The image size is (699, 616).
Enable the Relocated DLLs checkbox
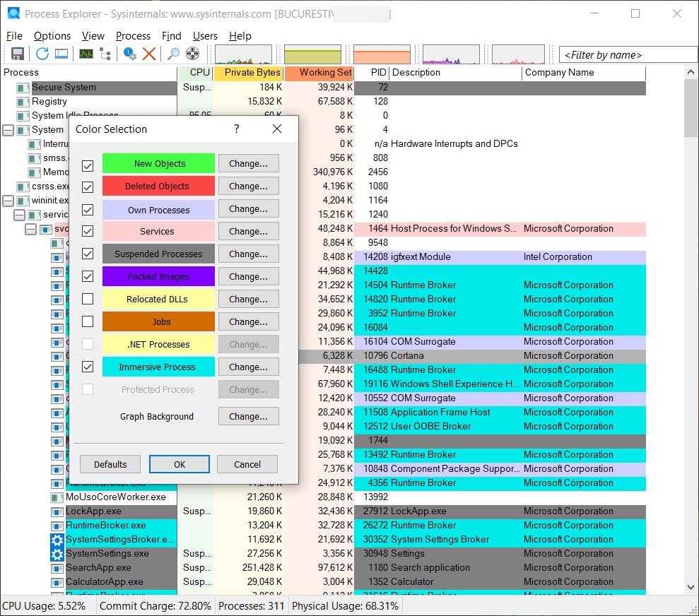(88, 298)
